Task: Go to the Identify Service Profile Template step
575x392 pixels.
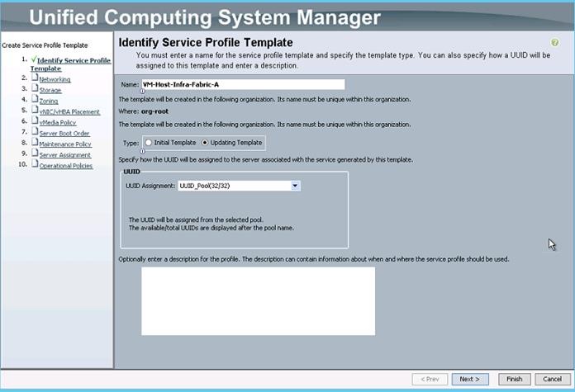Action: click(71, 64)
